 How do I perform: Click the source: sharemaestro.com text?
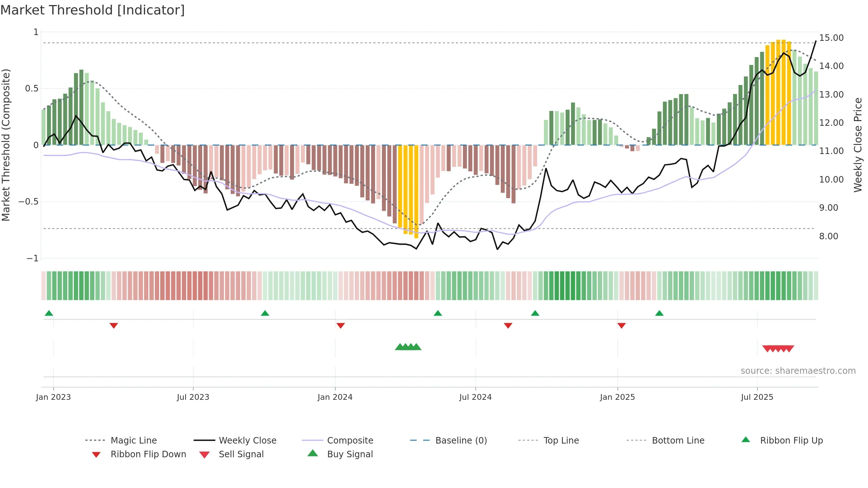(x=798, y=371)
